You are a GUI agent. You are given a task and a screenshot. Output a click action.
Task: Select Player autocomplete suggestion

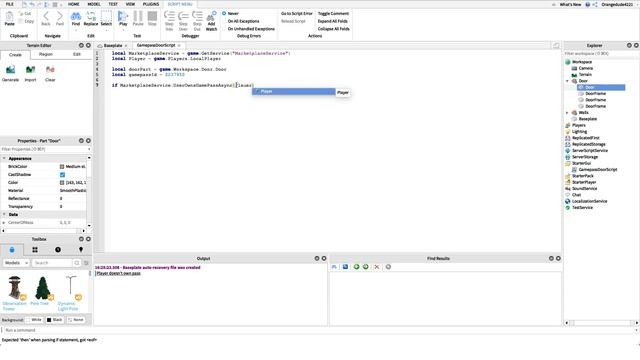[293, 91]
